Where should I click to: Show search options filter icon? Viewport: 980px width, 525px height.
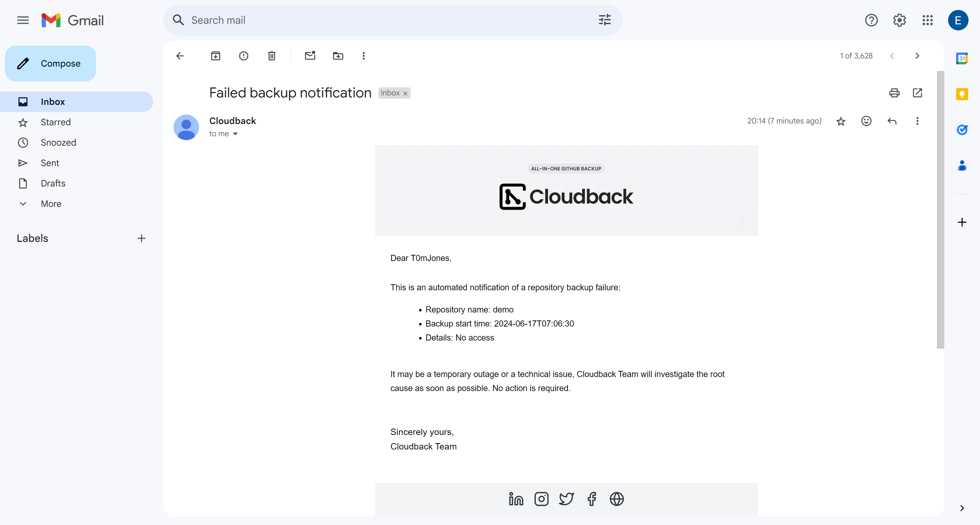coord(605,20)
